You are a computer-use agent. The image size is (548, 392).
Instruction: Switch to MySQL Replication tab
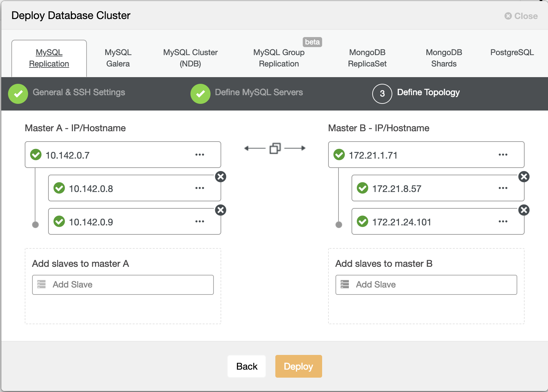tap(49, 58)
